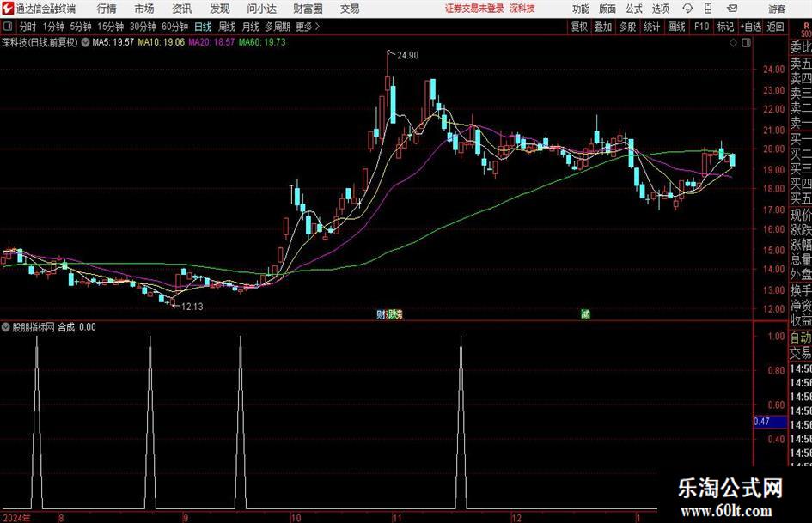Viewport: 812px width, 523px height.
Task: Click the diamond icon at chart corner
Action: pos(733,43)
